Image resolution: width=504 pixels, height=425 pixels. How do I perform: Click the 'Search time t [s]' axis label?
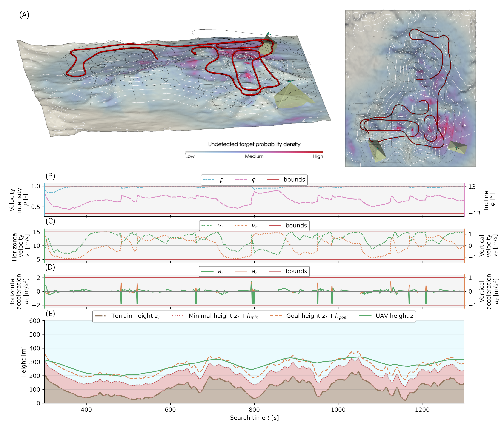pos(254,418)
